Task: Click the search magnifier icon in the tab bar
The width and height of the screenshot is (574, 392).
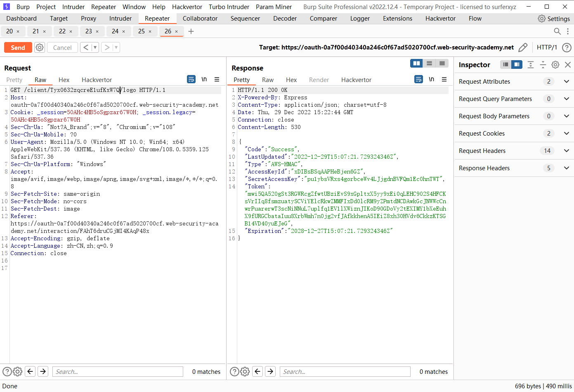Action: point(557,31)
